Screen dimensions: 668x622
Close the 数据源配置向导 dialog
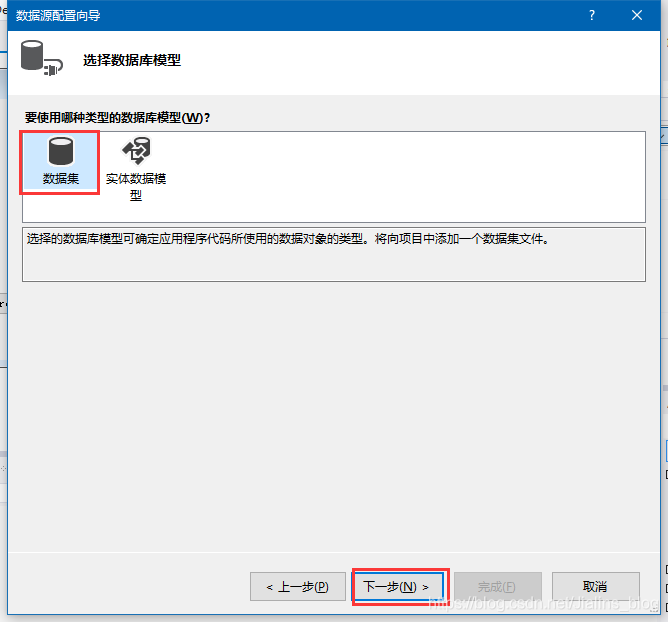[x=637, y=15]
